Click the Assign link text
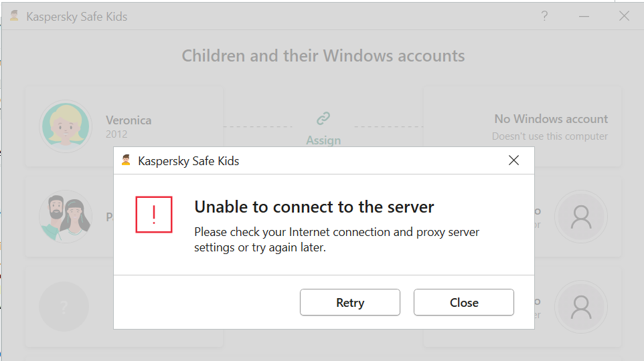 click(323, 140)
